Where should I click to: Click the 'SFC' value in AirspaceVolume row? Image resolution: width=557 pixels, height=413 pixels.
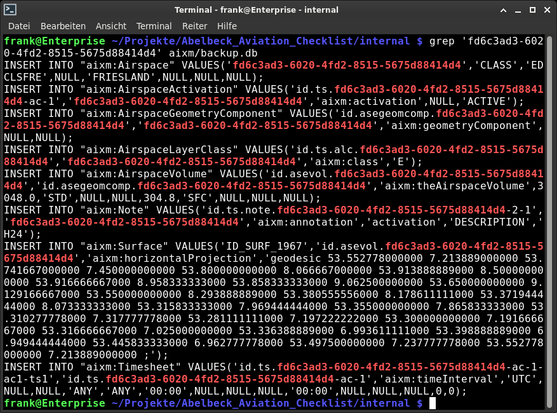(198, 198)
